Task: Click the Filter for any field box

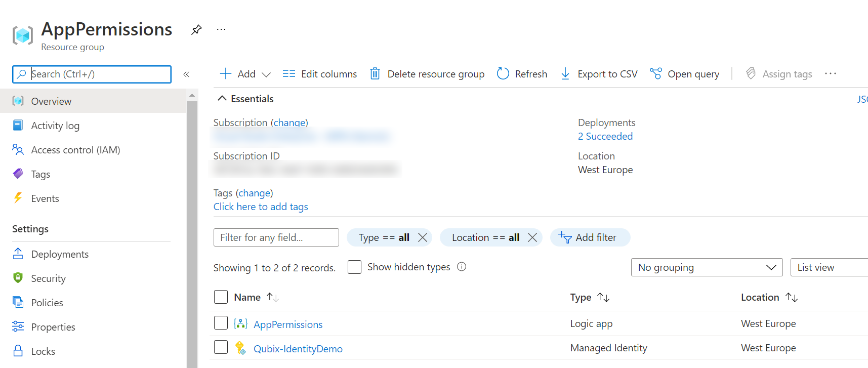Action: coord(276,237)
